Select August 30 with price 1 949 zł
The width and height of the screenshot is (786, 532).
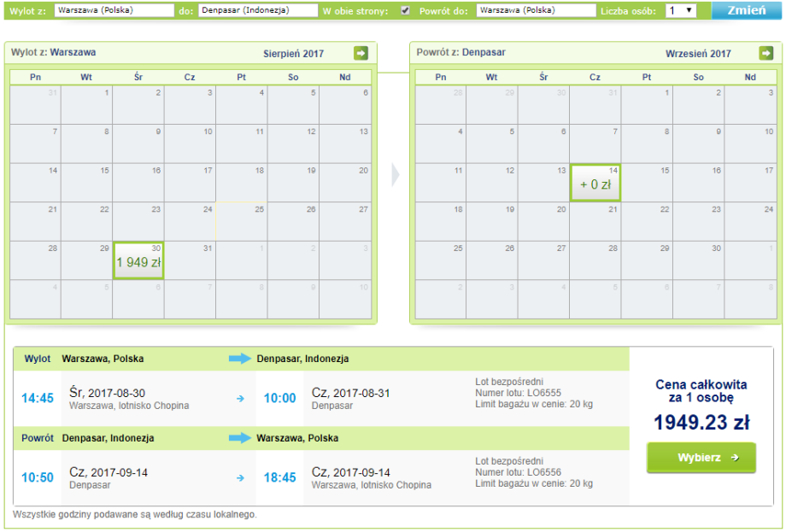138,260
